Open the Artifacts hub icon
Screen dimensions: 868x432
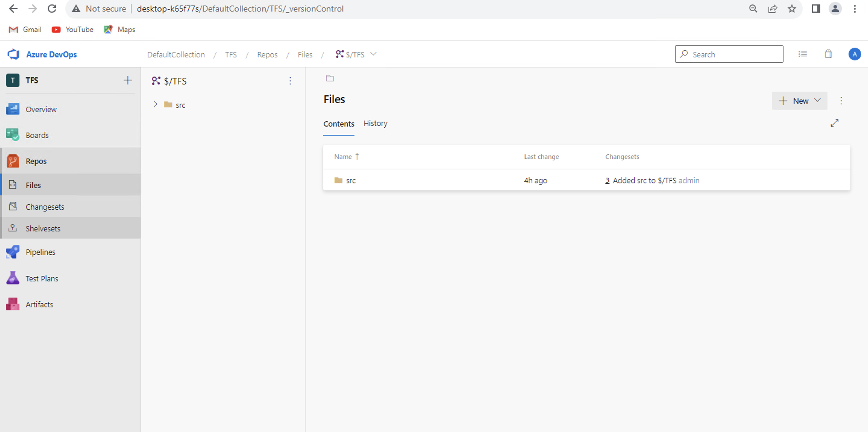pos(13,304)
